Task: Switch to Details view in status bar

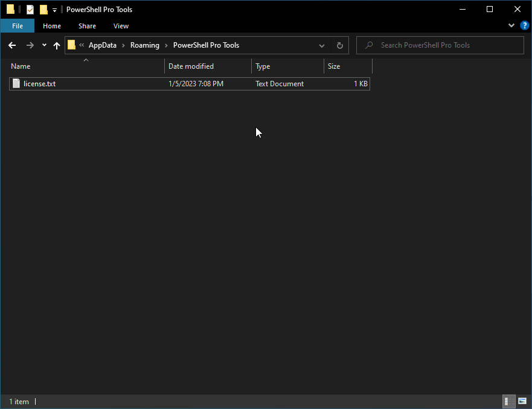Action: (508, 402)
